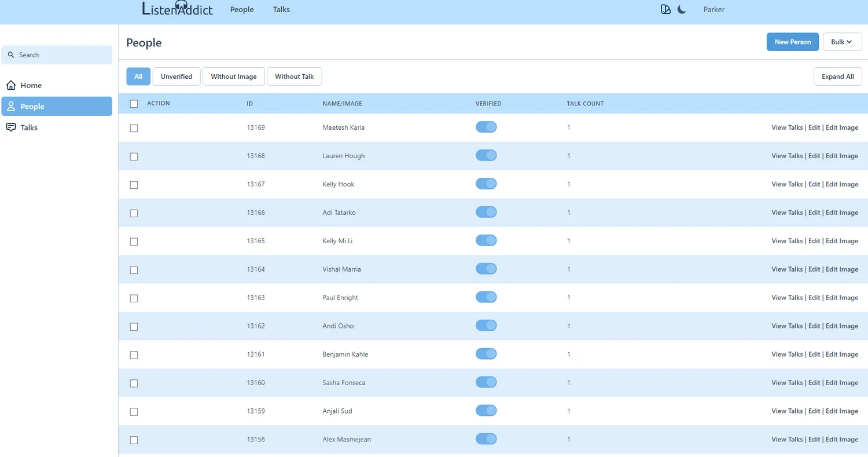The width and height of the screenshot is (868, 457).
Task: Check the select-all checkbox in table header
Action: (x=134, y=104)
